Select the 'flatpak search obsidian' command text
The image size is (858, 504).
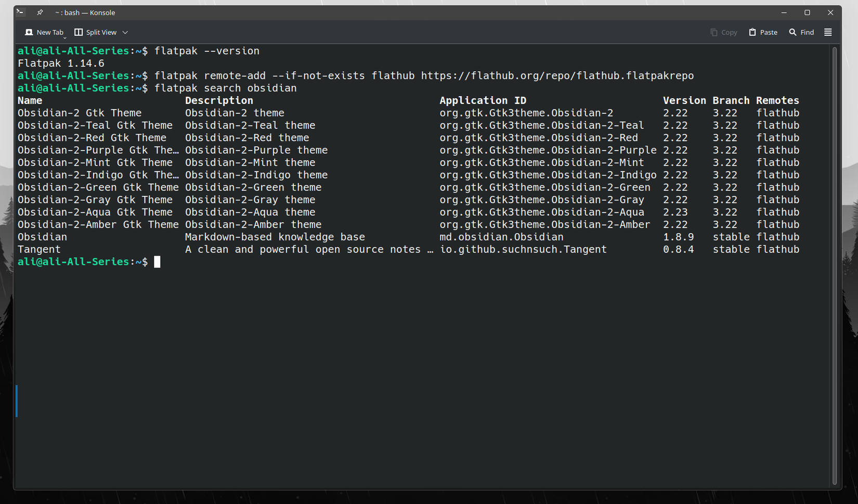click(x=226, y=88)
